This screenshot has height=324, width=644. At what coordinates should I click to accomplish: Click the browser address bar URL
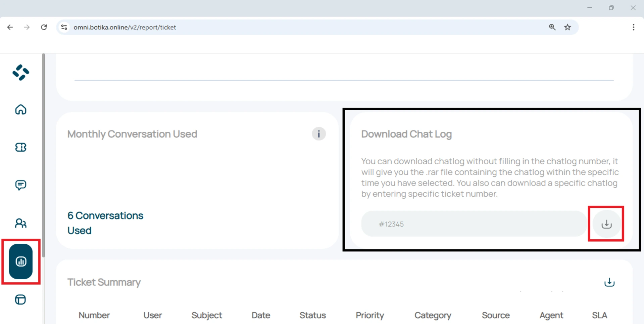tap(125, 27)
